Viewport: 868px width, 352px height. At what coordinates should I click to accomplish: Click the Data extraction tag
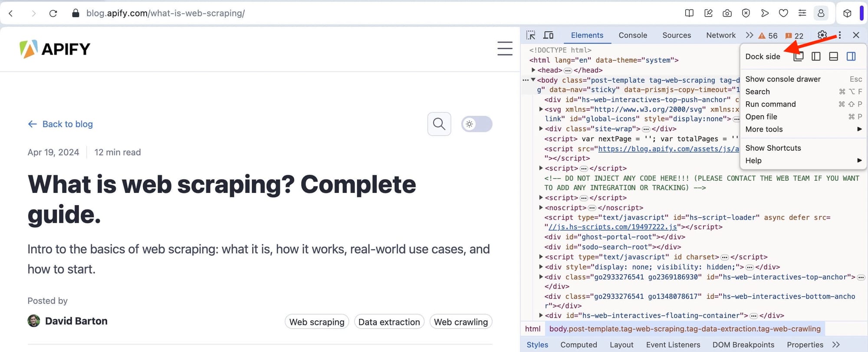pyautogui.click(x=389, y=322)
